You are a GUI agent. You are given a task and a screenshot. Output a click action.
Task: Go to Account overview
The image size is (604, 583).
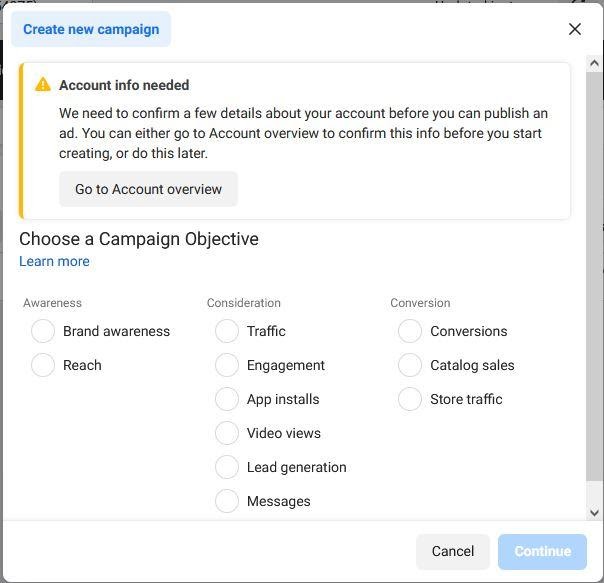coord(148,189)
